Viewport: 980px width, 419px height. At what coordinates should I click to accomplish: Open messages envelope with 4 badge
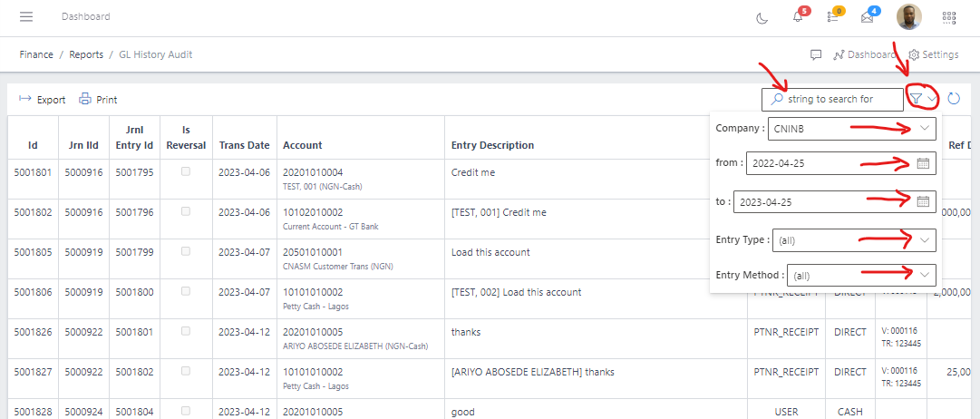click(x=867, y=17)
